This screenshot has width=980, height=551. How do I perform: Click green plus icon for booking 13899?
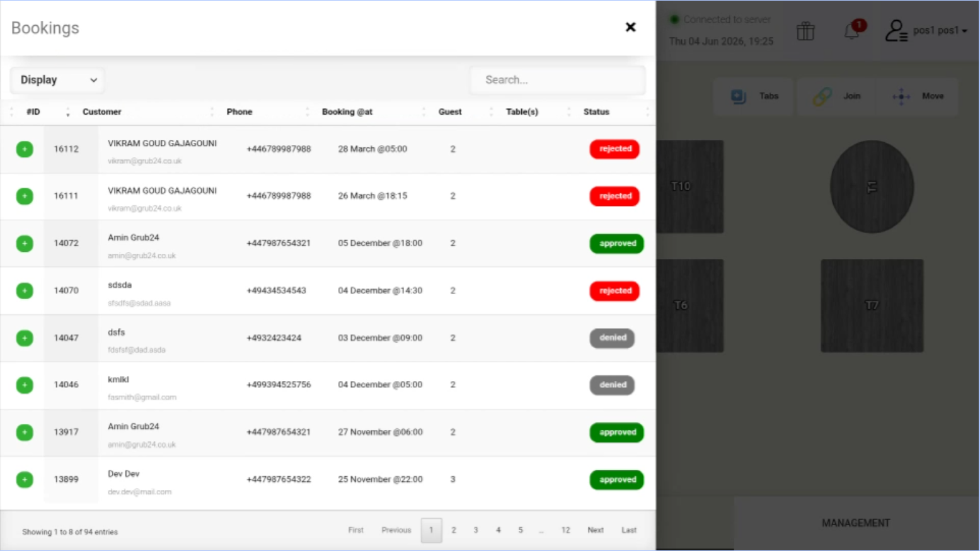(x=25, y=480)
